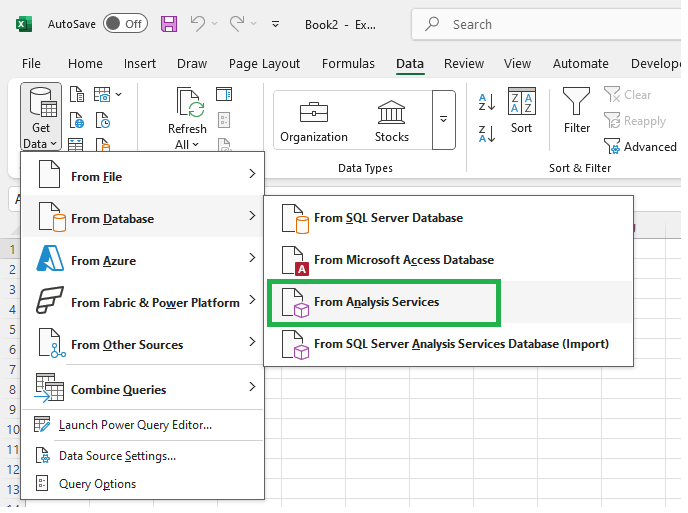Open the Sort dialog button
Image resolution: width=688 pixels, height=513 pixels.
point(521,111)
